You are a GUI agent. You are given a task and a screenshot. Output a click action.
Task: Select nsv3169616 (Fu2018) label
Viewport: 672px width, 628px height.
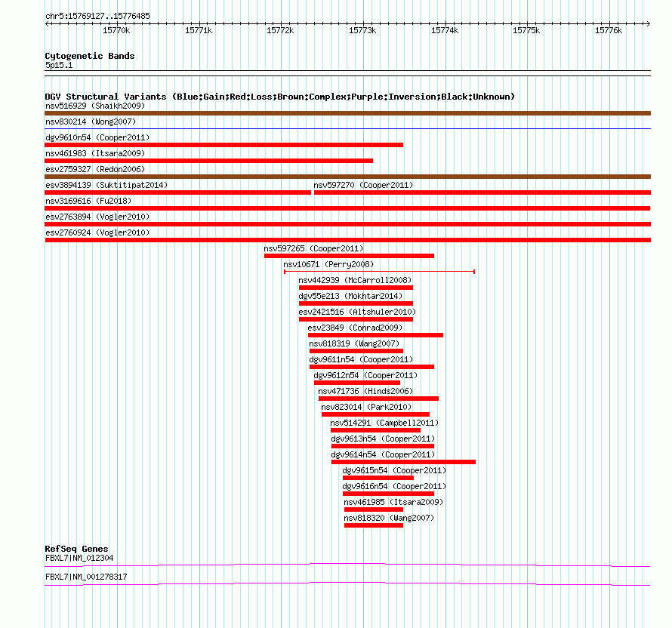coord(88,201)
